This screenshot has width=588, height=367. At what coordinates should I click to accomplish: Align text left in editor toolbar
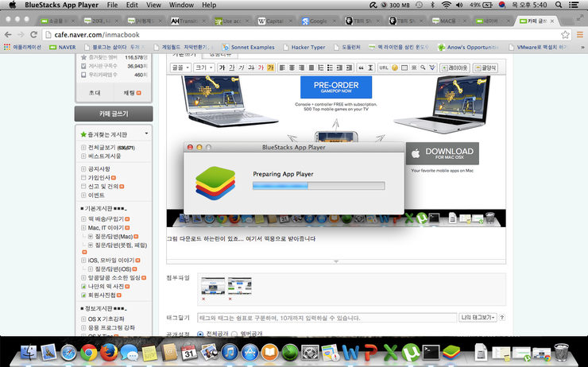pyautogui.click(x=282, y=68)
